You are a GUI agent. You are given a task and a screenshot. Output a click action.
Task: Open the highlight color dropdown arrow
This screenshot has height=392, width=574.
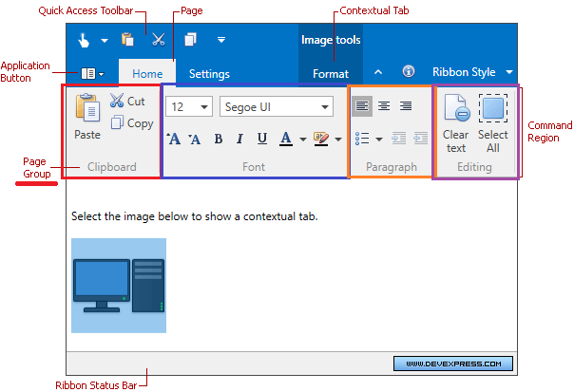coord(338,140)
